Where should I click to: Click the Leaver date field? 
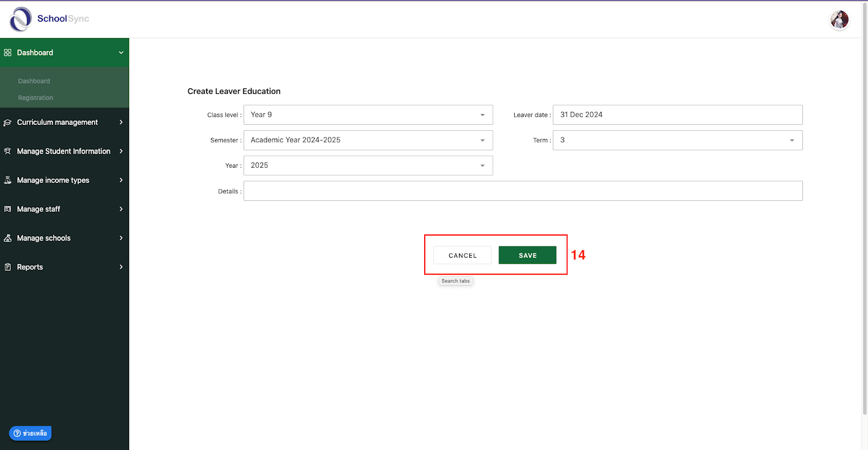point(678,115)
